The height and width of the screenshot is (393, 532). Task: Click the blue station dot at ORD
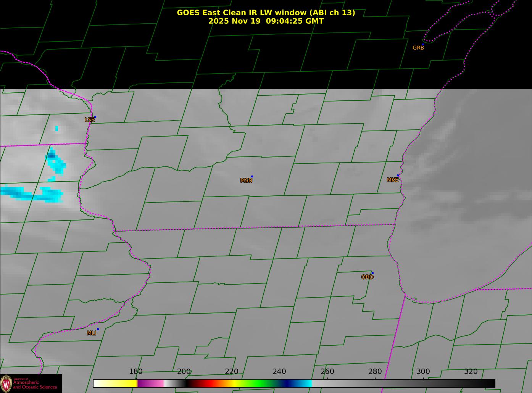[x=372, y=273]
